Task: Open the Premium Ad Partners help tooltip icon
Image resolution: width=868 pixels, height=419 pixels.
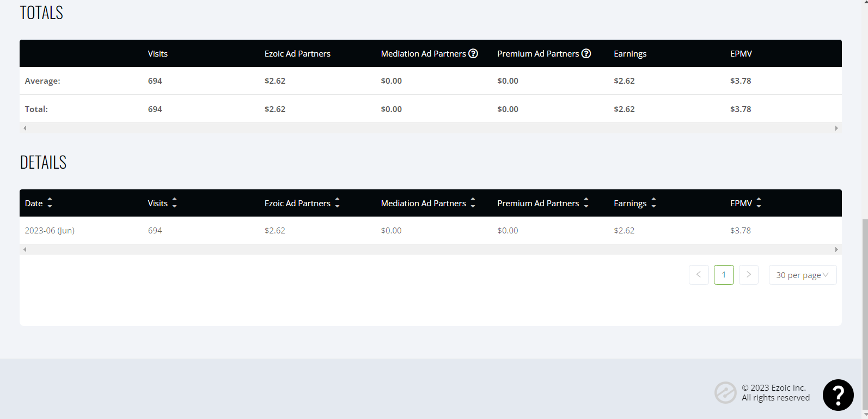Action: (x=586, y=53)
